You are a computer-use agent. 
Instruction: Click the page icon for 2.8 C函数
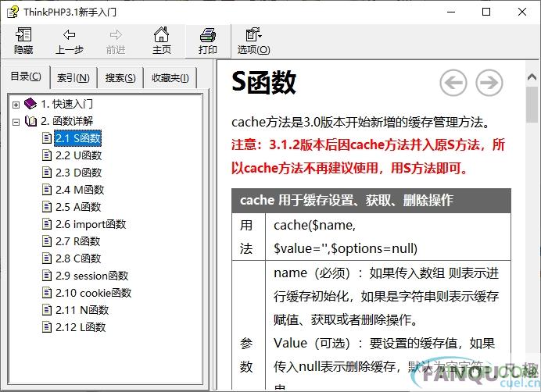tap(47, 258)
